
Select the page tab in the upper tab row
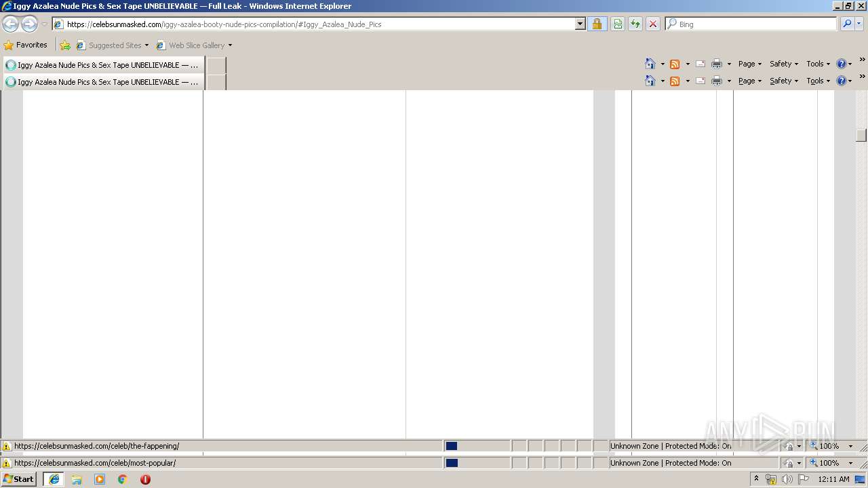click(x=104, y=65)
